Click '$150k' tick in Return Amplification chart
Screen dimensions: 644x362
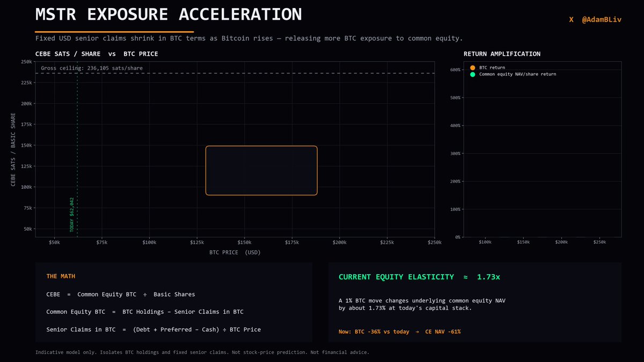[x=523, y=242]
